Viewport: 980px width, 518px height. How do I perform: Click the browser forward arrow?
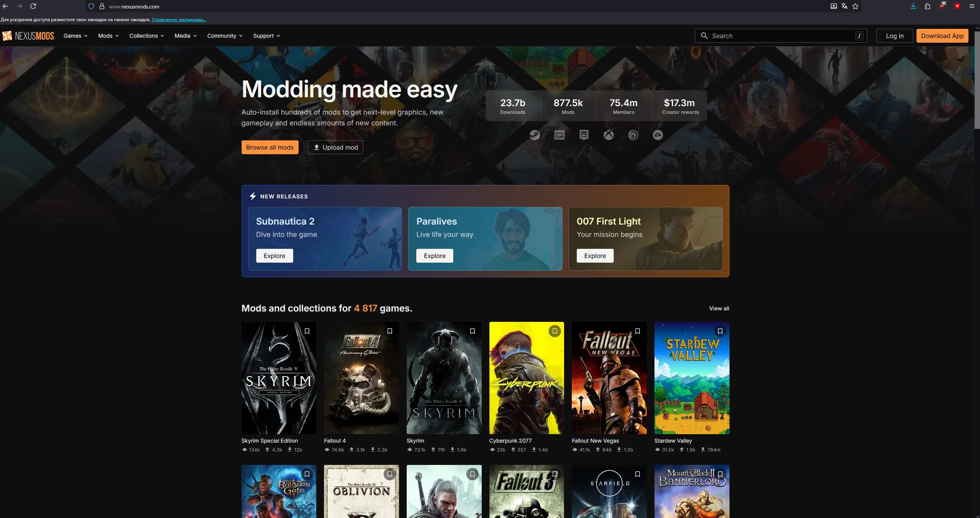(19, 6)
